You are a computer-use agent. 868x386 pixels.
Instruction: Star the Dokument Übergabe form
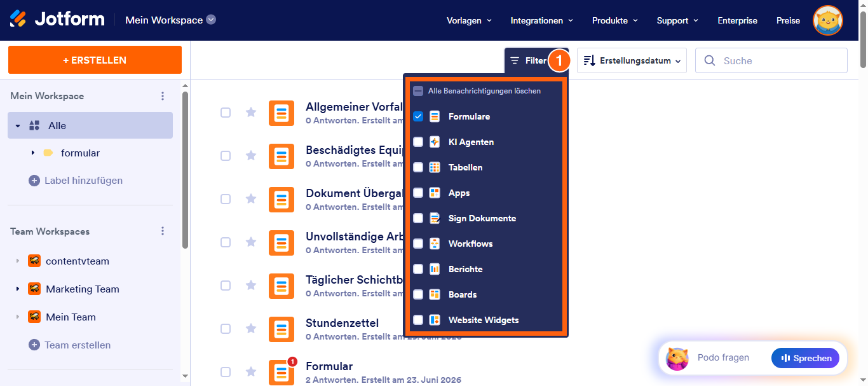[251, 199]
